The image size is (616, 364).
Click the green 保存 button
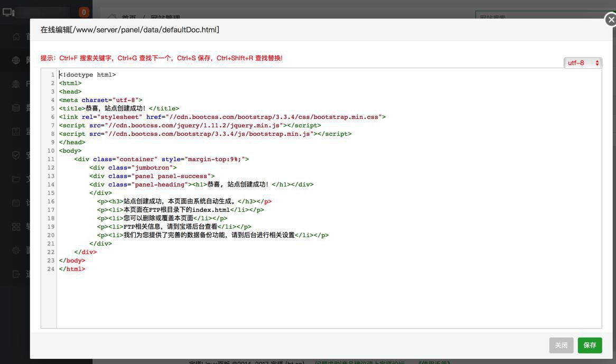tap(590, 345)
